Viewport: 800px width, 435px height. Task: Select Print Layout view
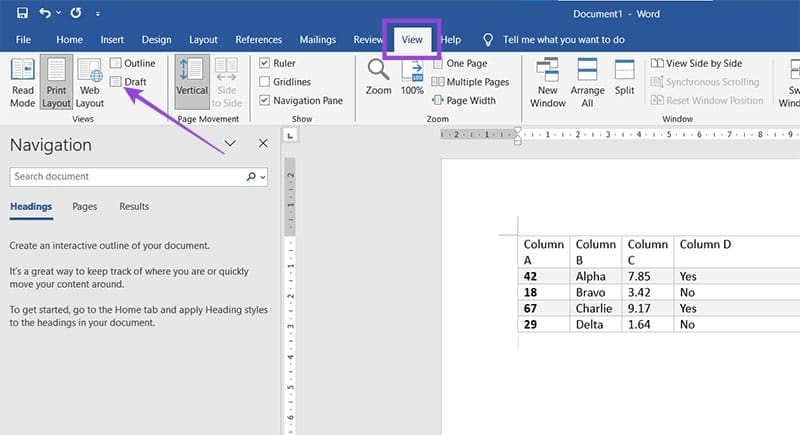point(56,82)
